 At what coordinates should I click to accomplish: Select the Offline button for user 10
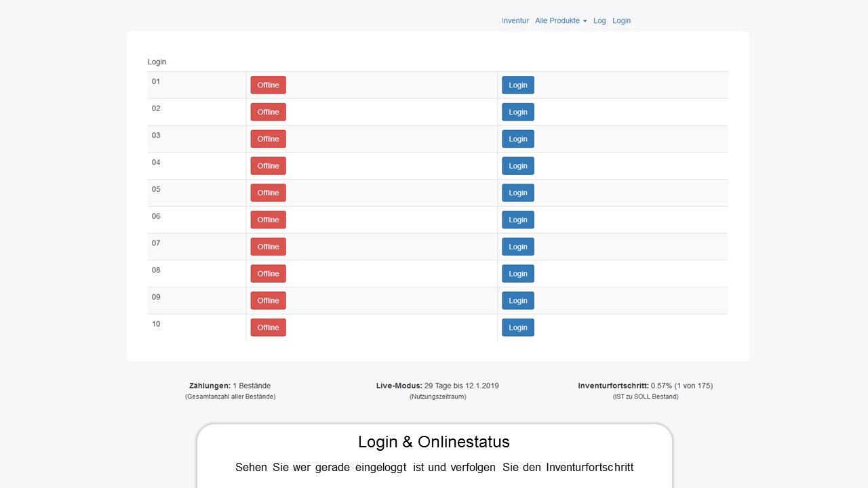point(268,327)
